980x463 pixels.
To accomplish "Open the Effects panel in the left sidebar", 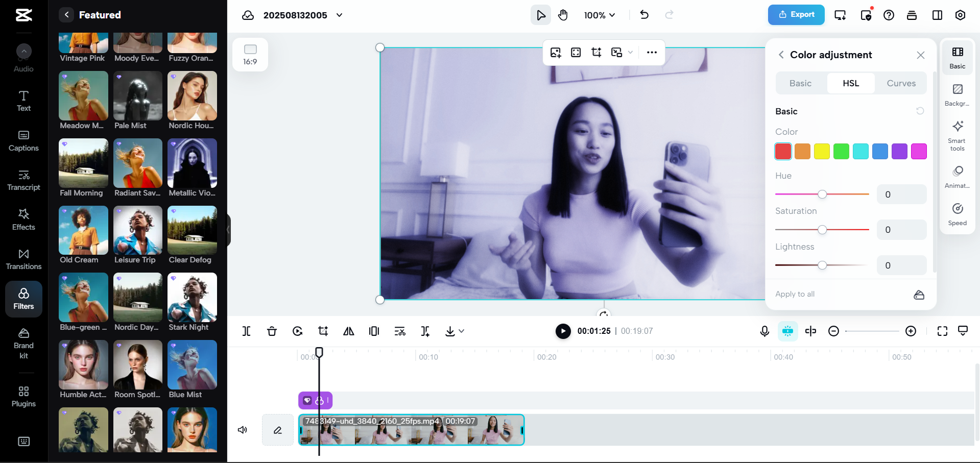I will (23, 220).
